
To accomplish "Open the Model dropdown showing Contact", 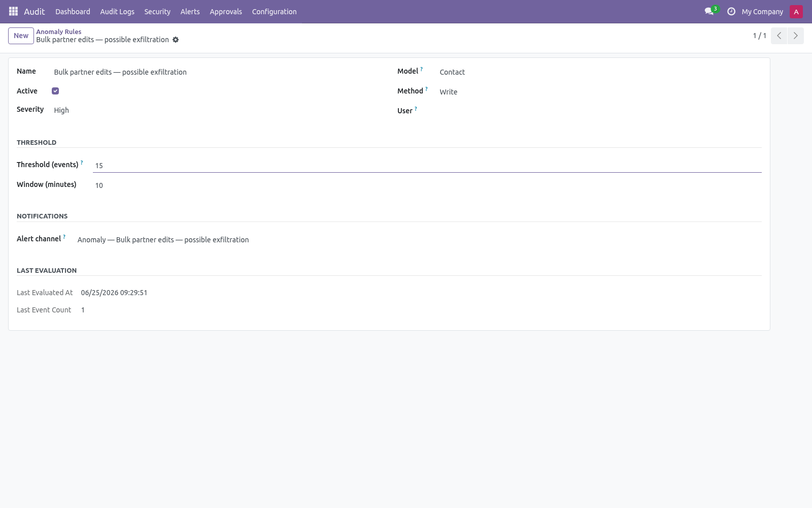I will coord(600,72).
